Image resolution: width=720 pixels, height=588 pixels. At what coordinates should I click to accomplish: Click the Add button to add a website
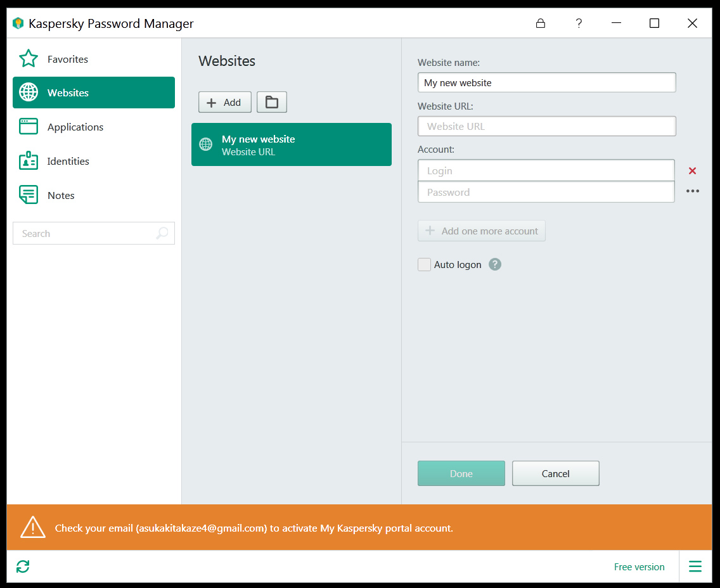(x=225, y=103)
